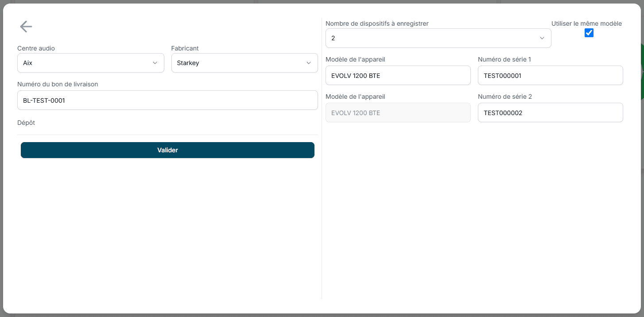Expand the Nombre de dispositifs à enregistrer dropdown
Viewport: 644px width, 317px height.
pyautogui.click(x=438, y=38)
